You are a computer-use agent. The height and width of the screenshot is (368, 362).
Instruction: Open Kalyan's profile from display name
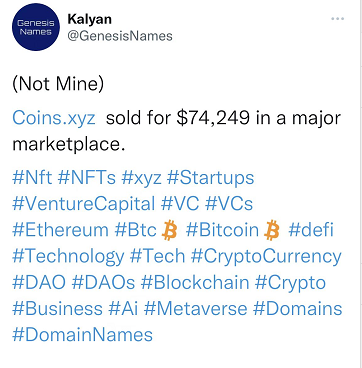[x=89, y=19]
